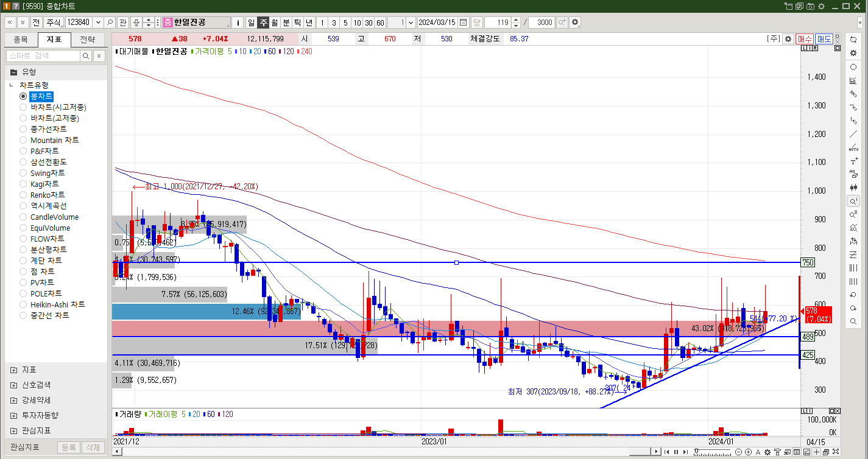Select Mountain 차트 radio option

(x=23, y=140)
